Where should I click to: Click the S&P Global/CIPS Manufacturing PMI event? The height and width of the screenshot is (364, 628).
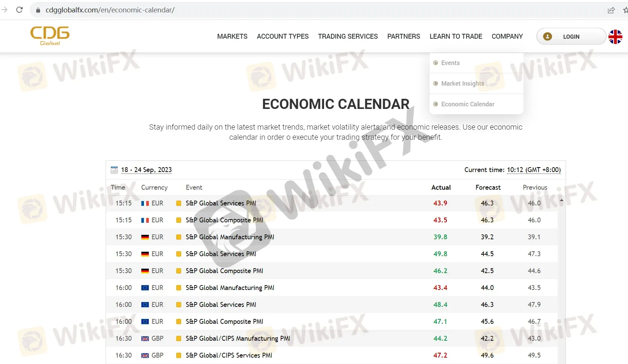pyautogui.click(x=238, y=338)
